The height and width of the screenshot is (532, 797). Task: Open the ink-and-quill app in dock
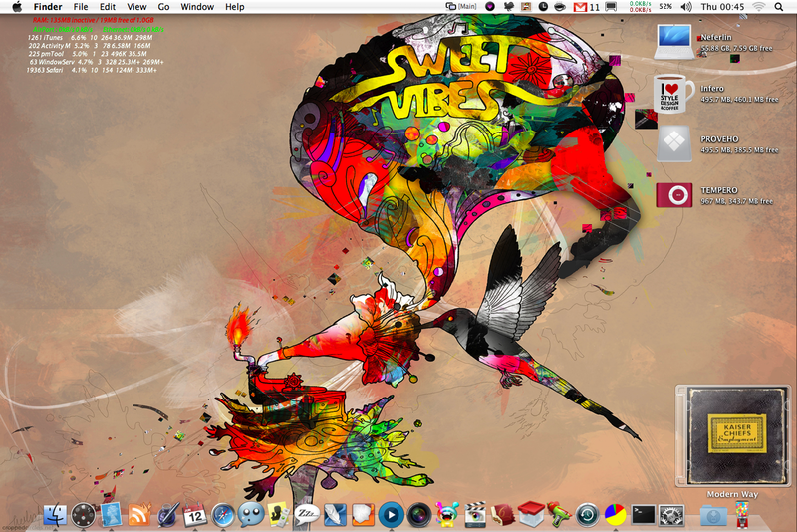pos(167,515)
